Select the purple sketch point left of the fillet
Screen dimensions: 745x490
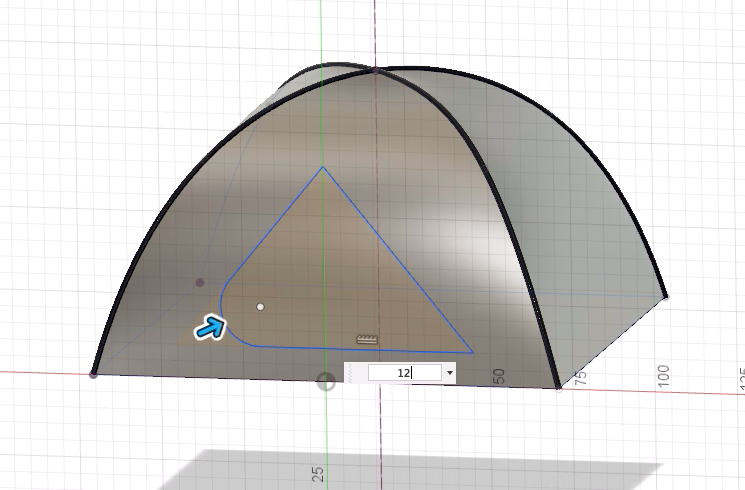point(200,283)
